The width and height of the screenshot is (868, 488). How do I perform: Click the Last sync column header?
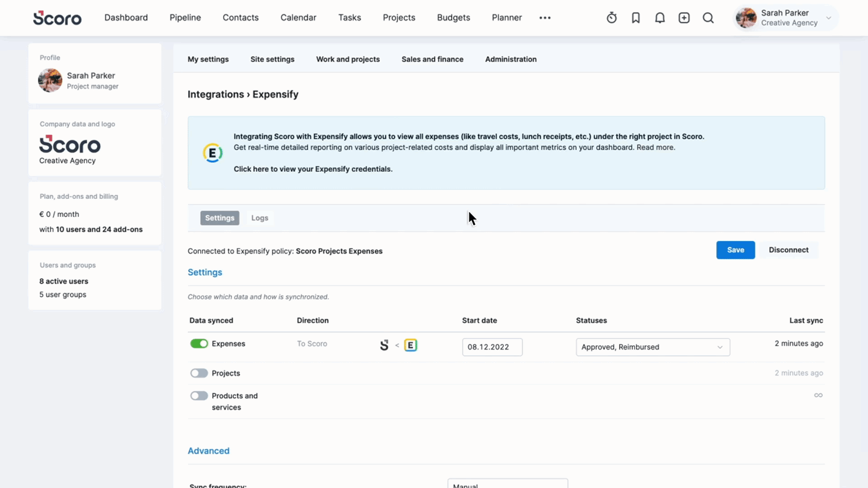point(807,321)
